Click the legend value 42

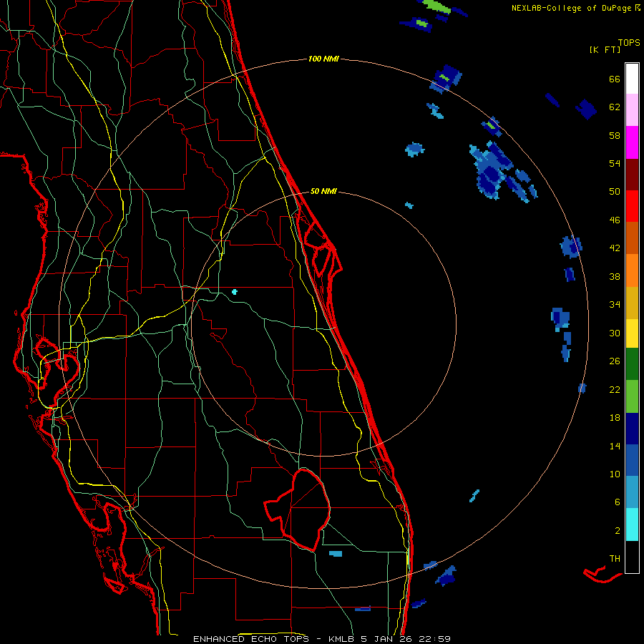(x=615, y=248)
